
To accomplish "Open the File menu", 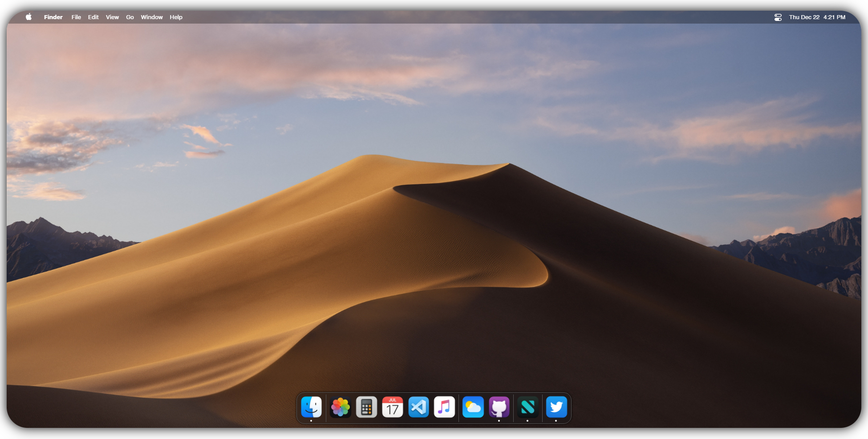I will (76, 17).
